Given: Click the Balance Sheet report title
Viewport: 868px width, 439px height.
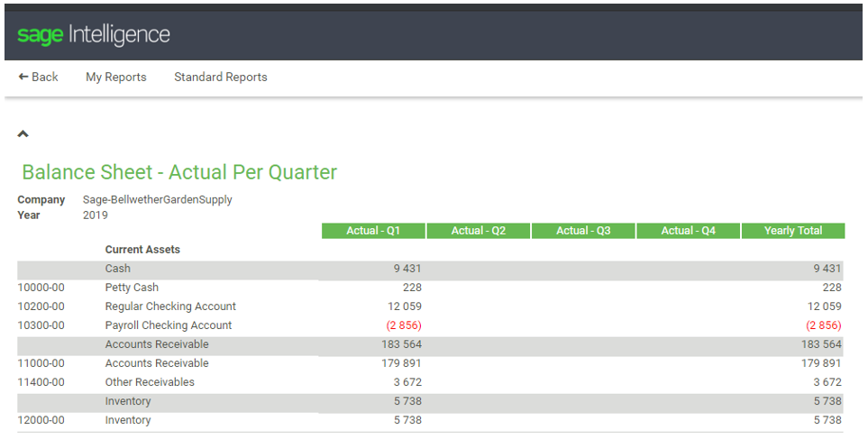Looking at the screenshot, I should pos(179,172).
